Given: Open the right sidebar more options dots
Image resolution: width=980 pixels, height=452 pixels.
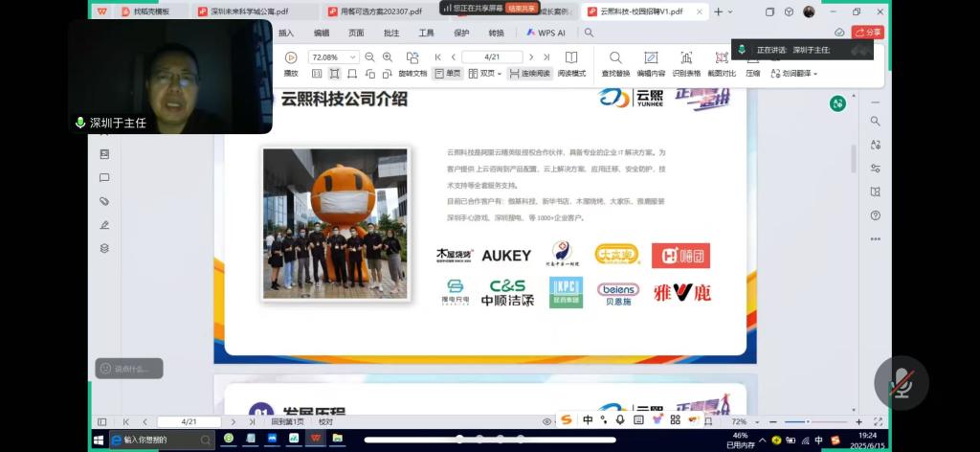Looking at the screenshot, I should [875, 239].
